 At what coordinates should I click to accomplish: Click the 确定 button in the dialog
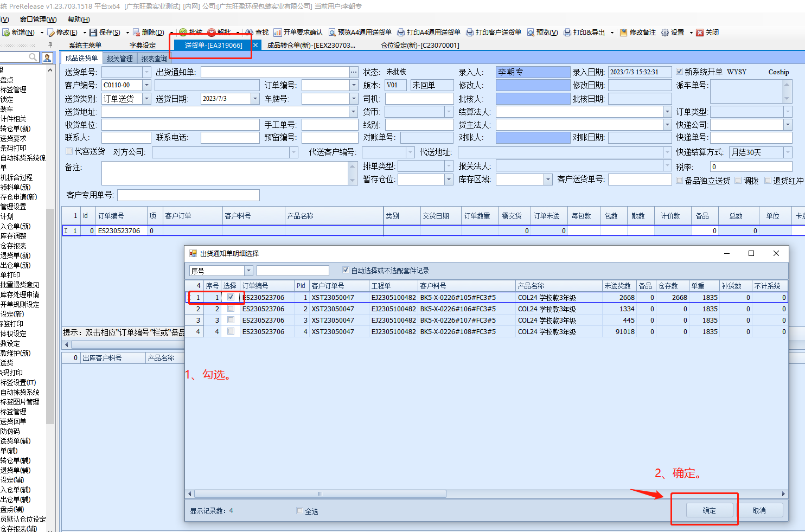coord(710,510)
